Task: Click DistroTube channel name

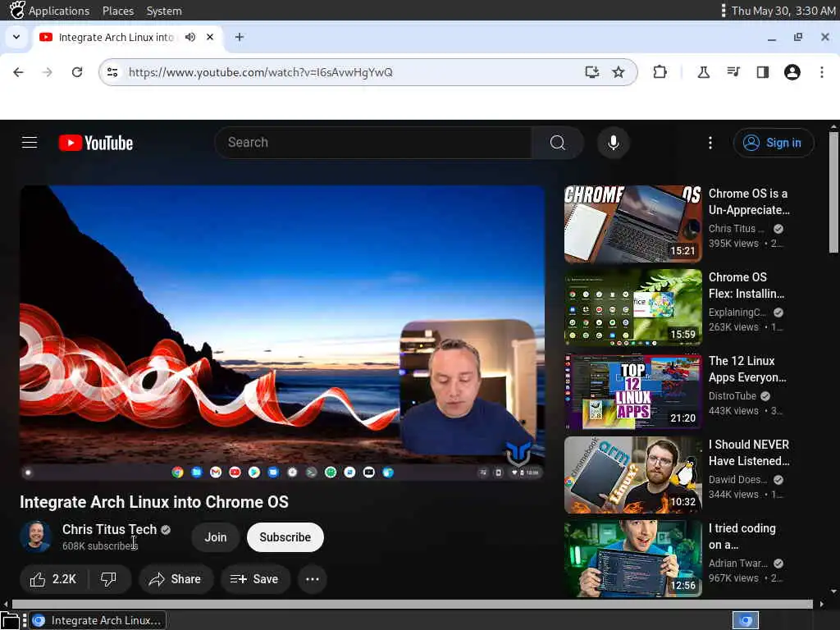Action: coord(732,396)
